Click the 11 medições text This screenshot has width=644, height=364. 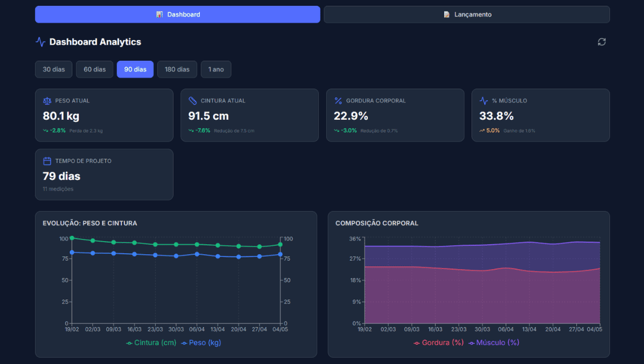tap(58, 189)
